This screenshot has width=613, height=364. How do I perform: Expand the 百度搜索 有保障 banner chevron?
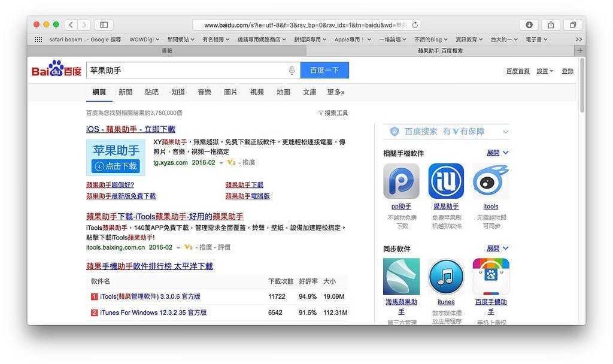pos(505,132)
